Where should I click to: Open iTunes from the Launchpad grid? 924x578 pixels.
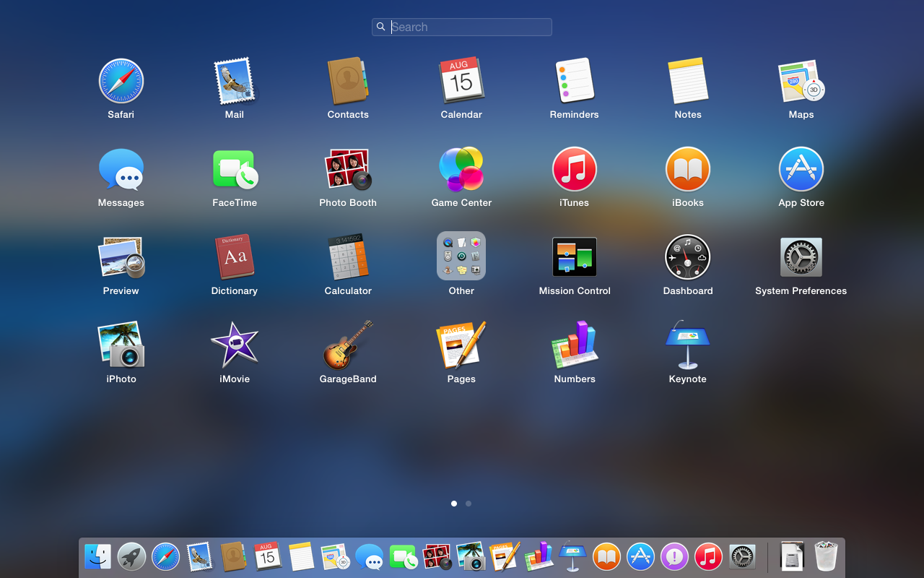click(x=575, y=169)
